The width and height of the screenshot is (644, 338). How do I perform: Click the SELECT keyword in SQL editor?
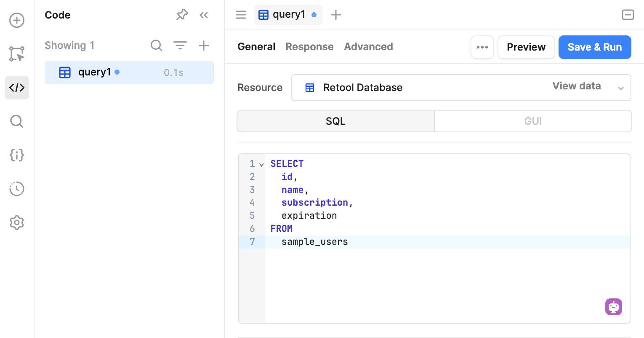(x=287, y=164)
